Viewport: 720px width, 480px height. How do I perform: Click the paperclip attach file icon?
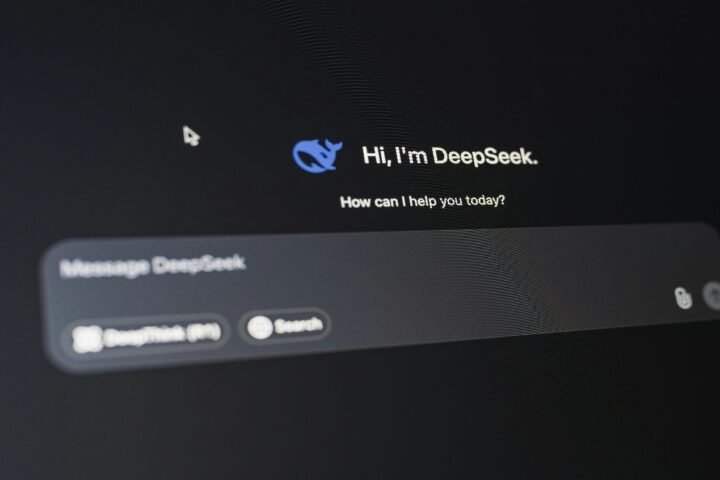(683, 297)
